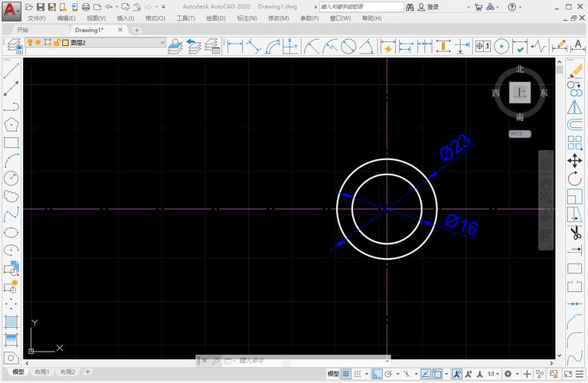Select the Line draw tool
This screenshot has height=383, width=588.
pos(11,70)
